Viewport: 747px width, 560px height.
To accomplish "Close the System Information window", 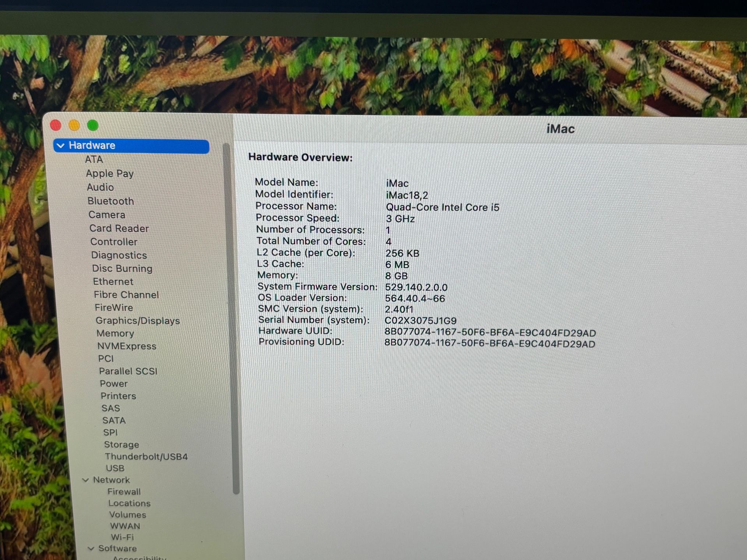I will coord(56,125).
